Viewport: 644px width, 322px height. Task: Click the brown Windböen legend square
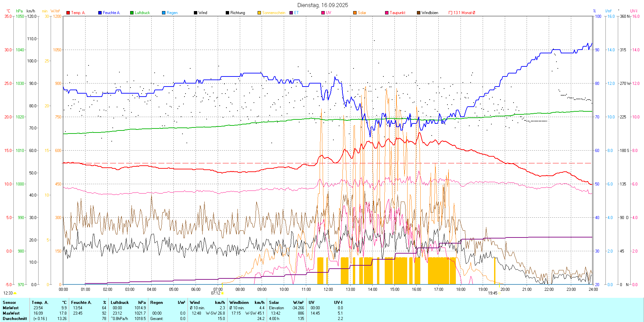(x=419, y=13)
